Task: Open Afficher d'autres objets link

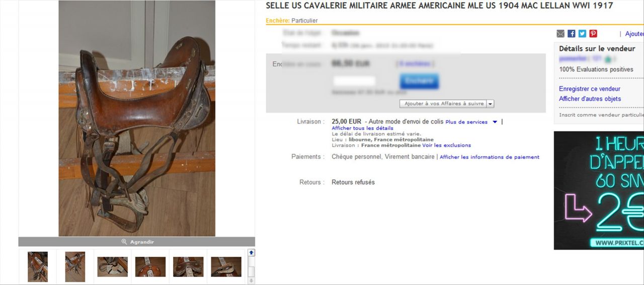Action: click(590, 99)
